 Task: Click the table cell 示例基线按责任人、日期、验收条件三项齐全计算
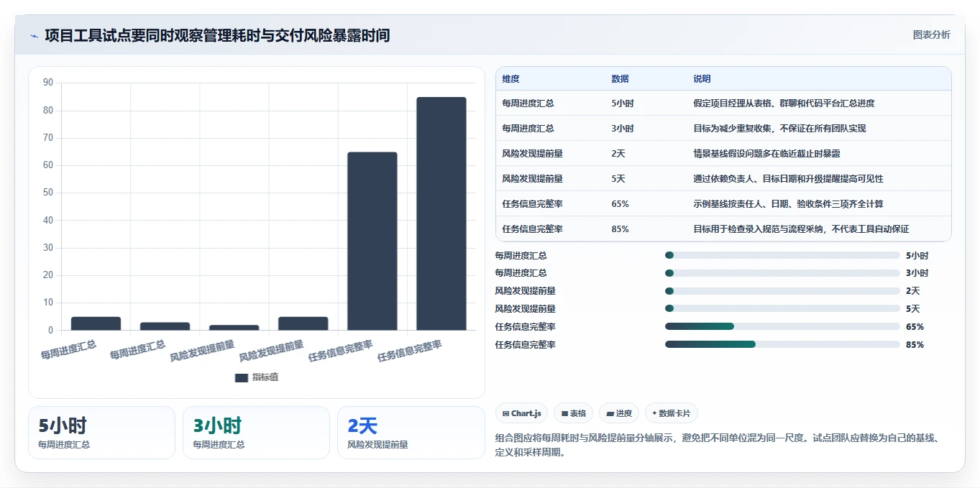point(789,204)
